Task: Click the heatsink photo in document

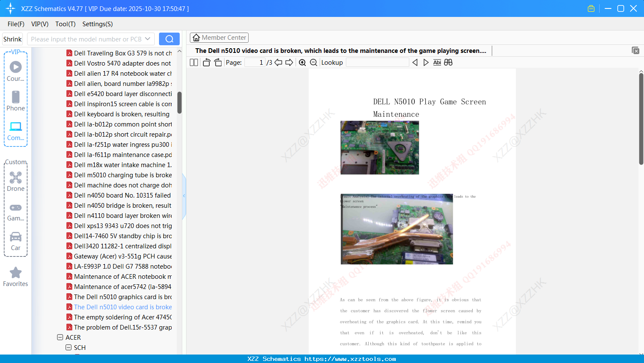Action: pos(397,229)
